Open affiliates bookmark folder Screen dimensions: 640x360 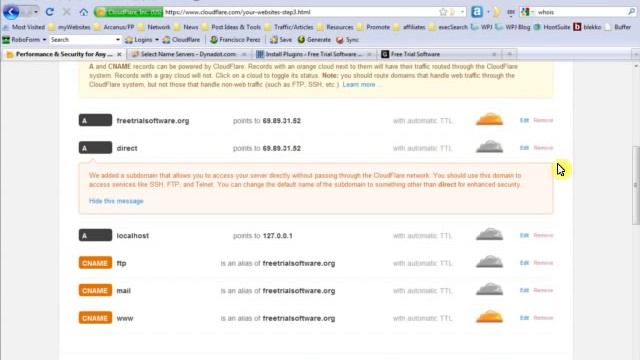(409, 27)
